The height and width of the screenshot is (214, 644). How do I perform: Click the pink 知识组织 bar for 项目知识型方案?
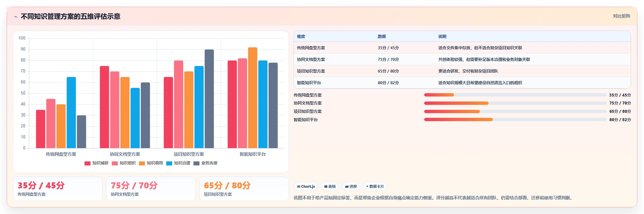coord(179,105)
